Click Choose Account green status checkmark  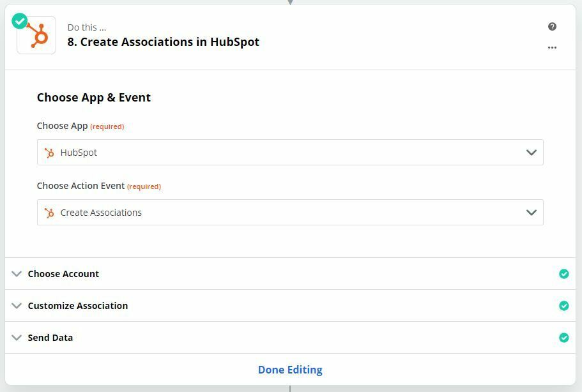click(564, 274)
